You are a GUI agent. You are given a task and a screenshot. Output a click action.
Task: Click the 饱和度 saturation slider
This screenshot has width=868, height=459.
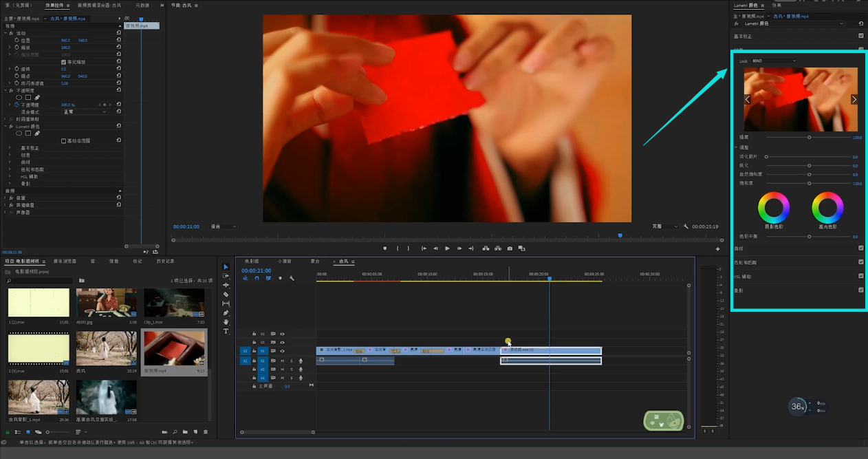809,184
